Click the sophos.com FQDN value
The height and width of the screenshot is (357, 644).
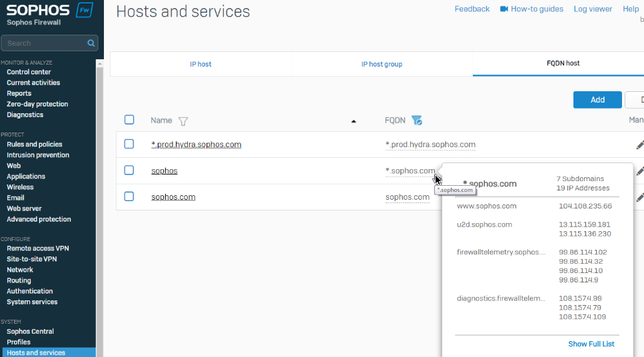pyautogui.click(x=408, y=197)
